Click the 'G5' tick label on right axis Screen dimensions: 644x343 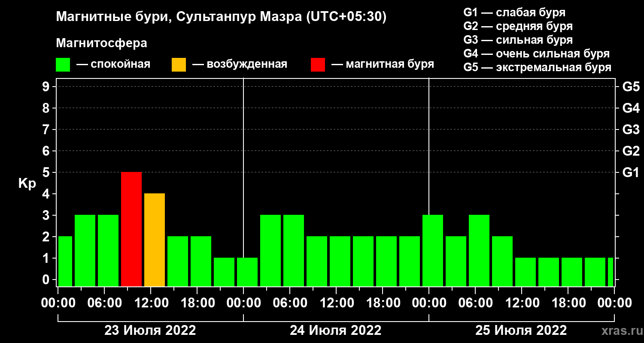coord(631,87)
